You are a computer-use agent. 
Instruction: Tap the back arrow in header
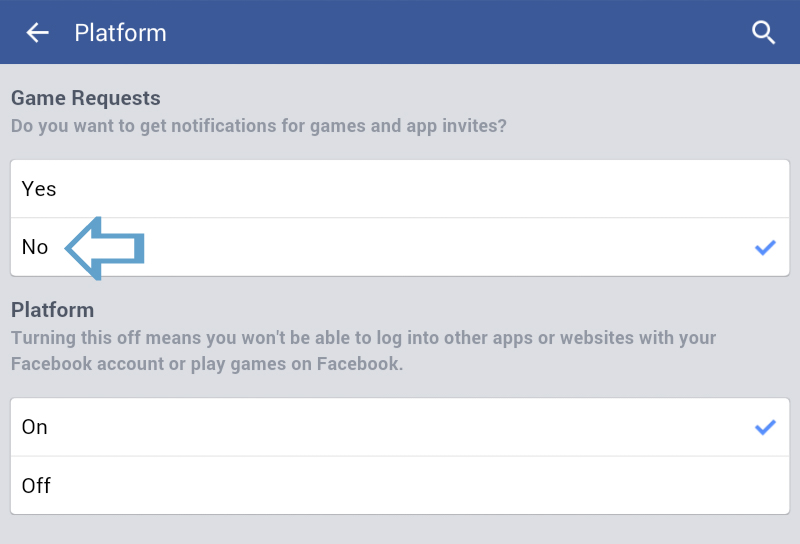tap(37, 33)
